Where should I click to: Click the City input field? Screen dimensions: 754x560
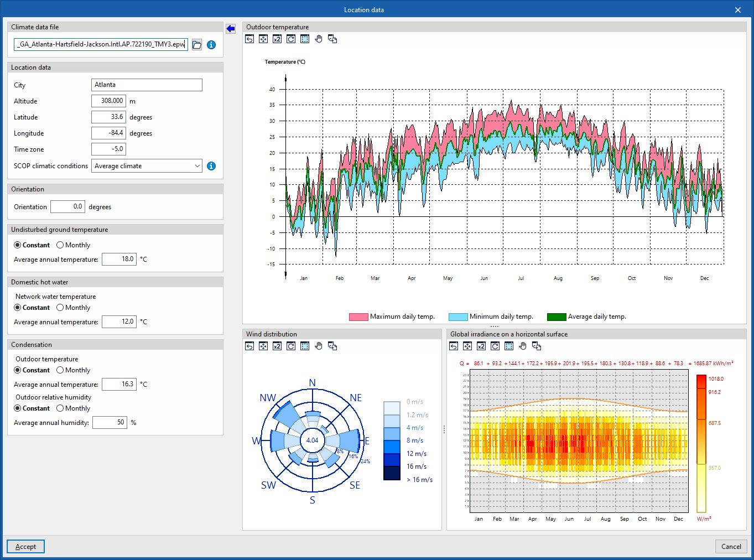pos(147,85)
